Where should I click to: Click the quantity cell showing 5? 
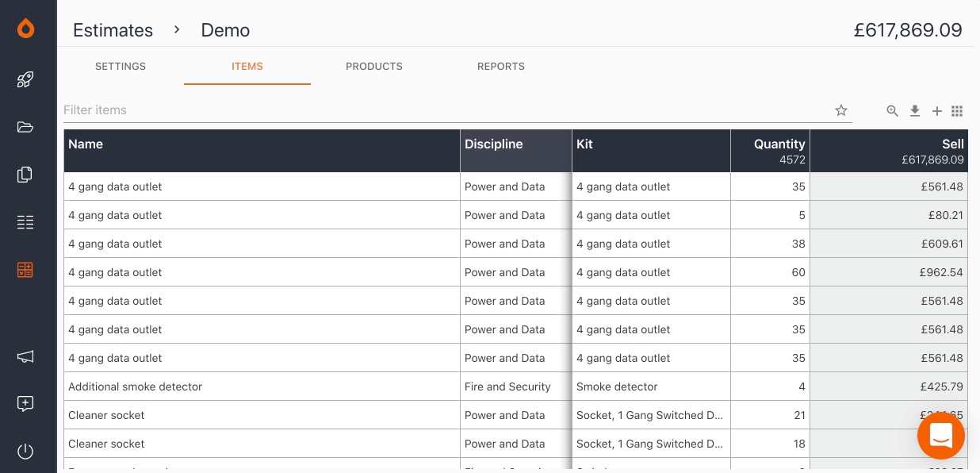point(770,215)
